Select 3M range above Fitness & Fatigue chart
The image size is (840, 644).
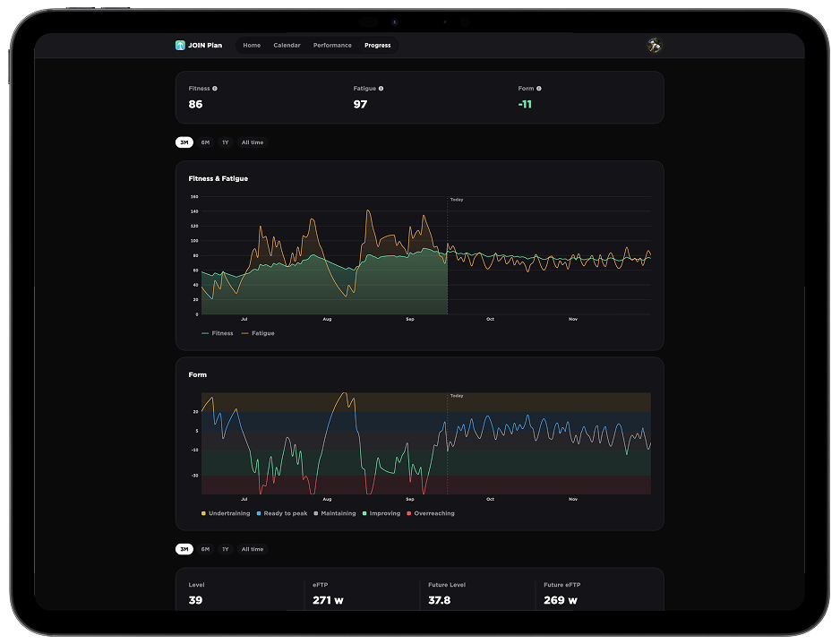pyautogui.click(x=184, y=142)
